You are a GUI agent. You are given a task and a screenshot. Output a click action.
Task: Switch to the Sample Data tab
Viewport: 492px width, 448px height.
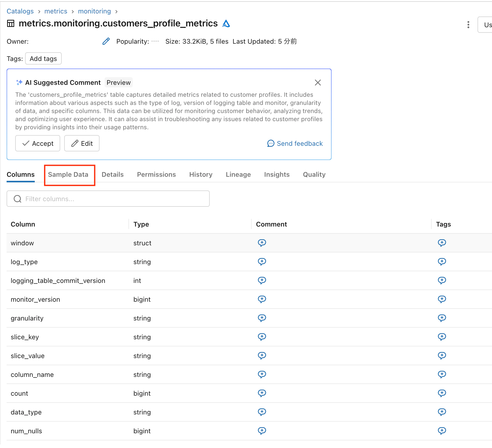point(68,174)
